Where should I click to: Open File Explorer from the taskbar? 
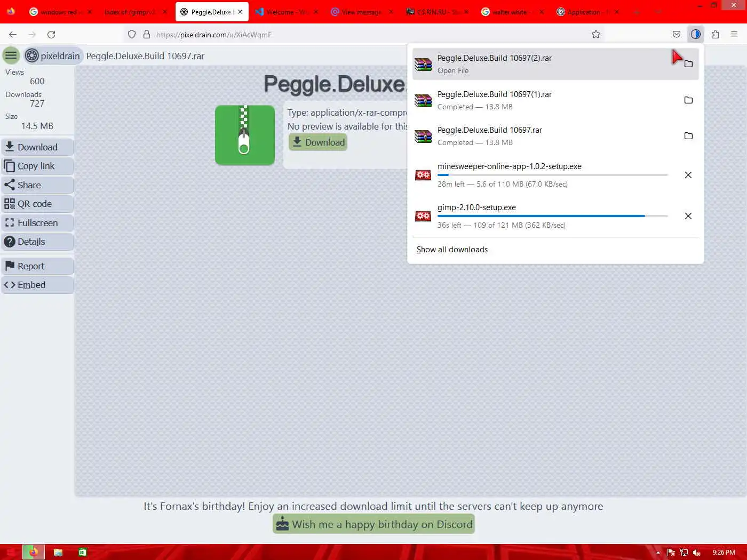click(x=58, y=552)
